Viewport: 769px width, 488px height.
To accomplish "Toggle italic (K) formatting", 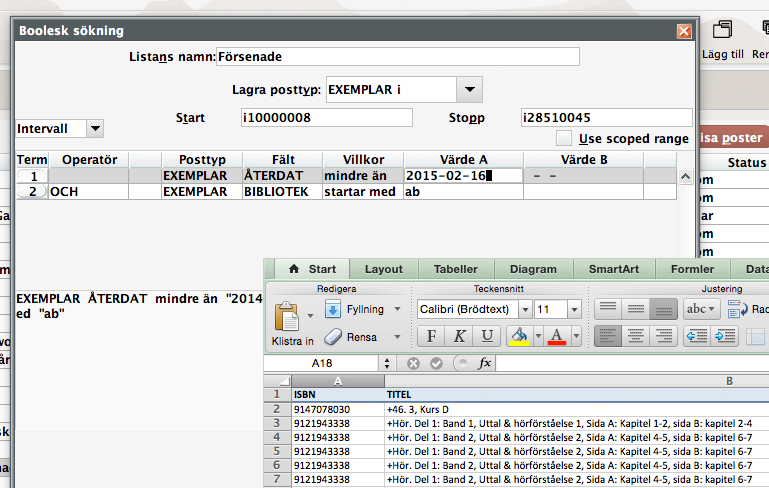I will (x=459, y=336).
